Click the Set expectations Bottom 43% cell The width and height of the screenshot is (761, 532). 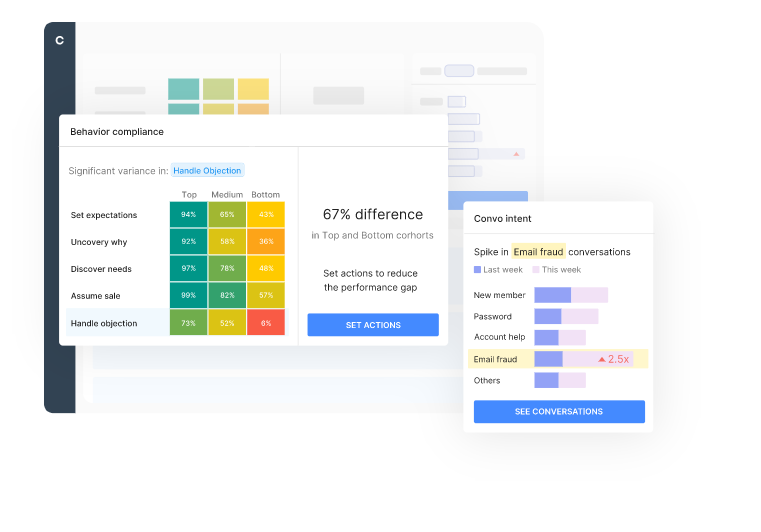(x=266, y=215)
